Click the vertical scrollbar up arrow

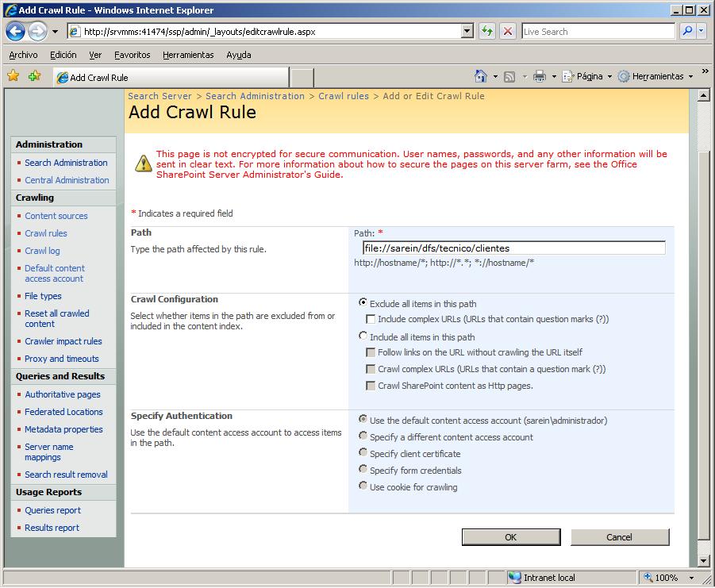pyautogui.click(x=704, y=95)
